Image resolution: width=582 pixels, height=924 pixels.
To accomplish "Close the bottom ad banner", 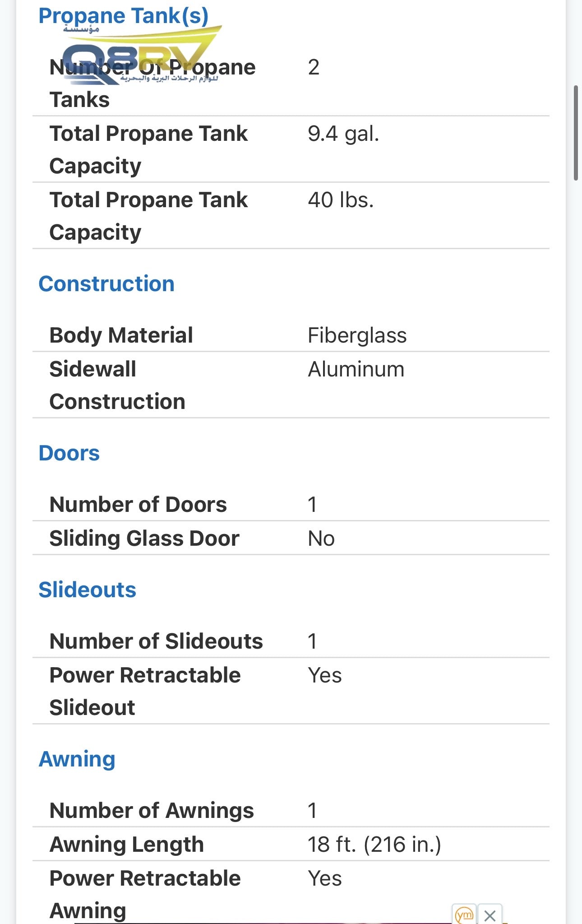I will point(490,915).
